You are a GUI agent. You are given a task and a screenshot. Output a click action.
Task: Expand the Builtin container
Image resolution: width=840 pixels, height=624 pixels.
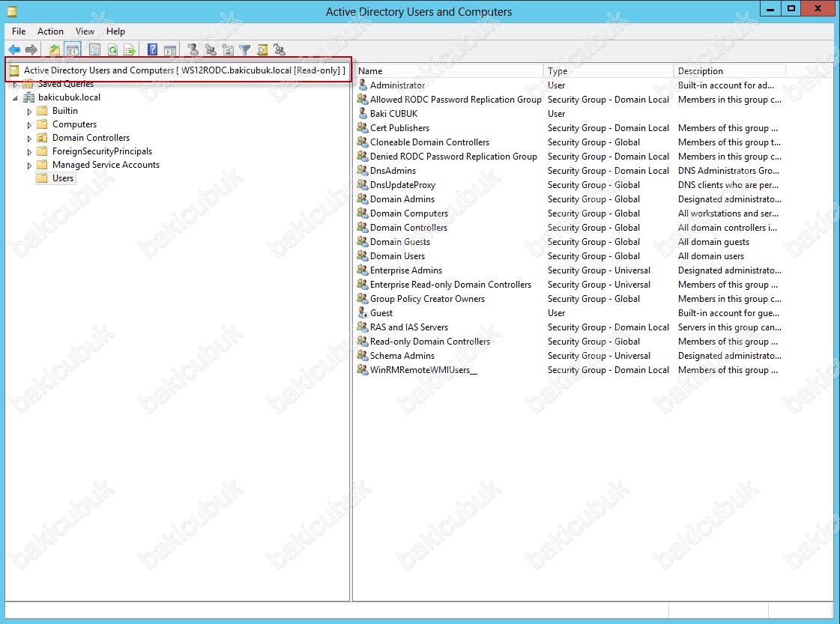click(x=29, y=112)
